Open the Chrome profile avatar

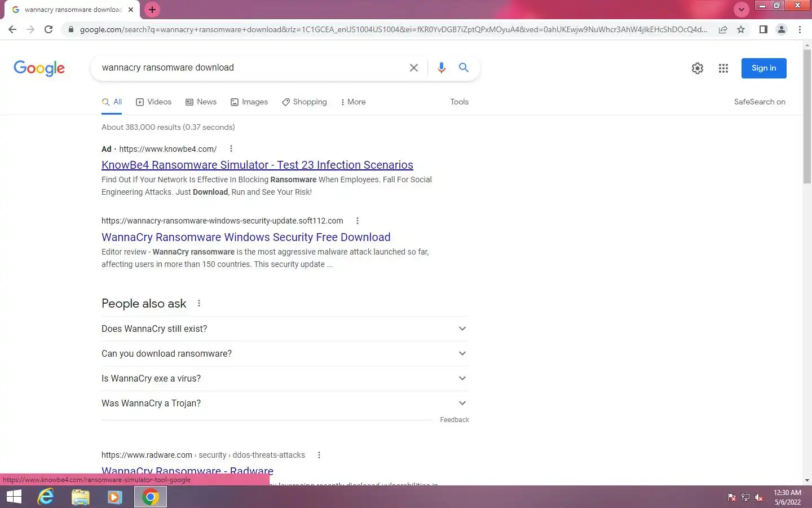(x=782, y=29)
